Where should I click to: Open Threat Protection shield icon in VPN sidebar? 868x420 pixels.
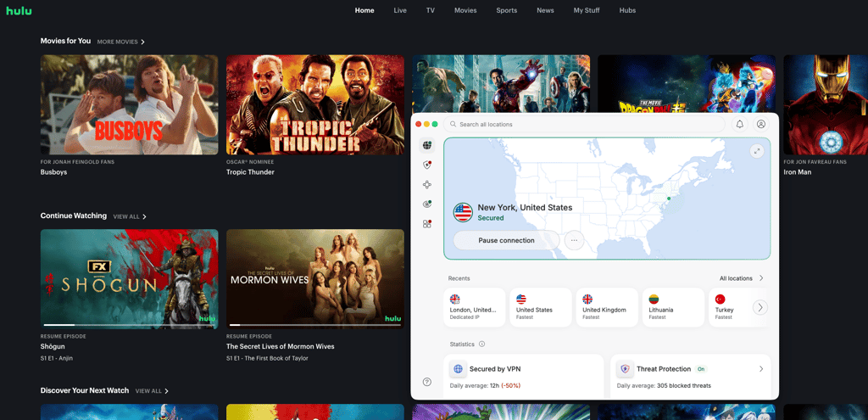pyautogui.click(x=427, y=165)
